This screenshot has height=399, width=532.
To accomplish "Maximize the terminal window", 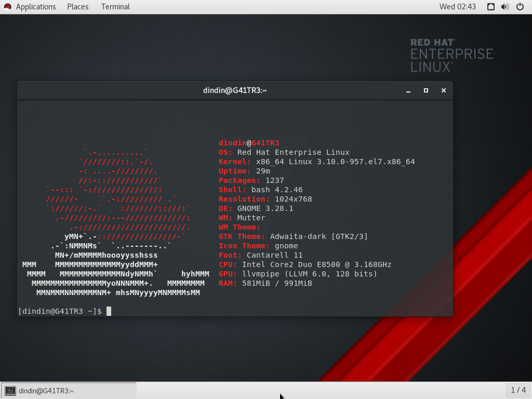I will [426, 90].
